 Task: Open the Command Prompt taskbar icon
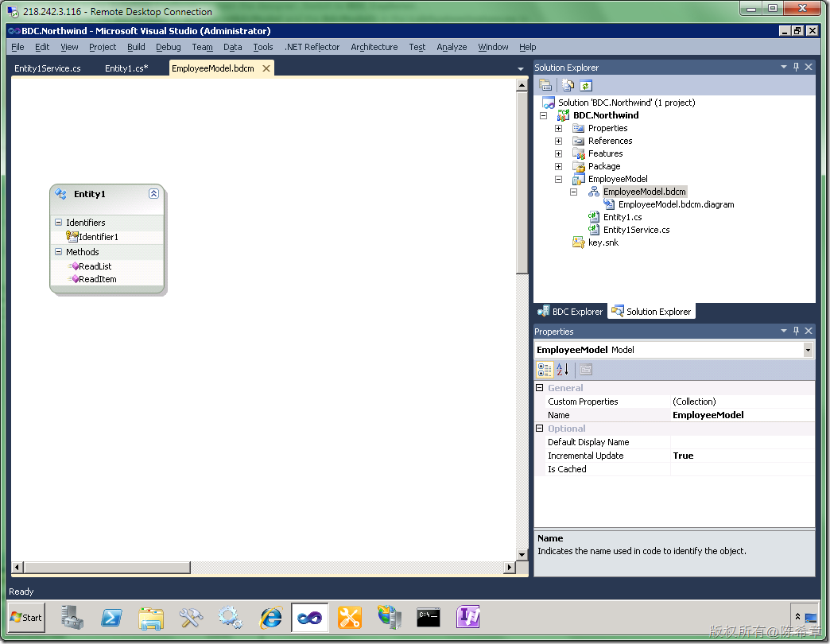[x=429, y=617]
